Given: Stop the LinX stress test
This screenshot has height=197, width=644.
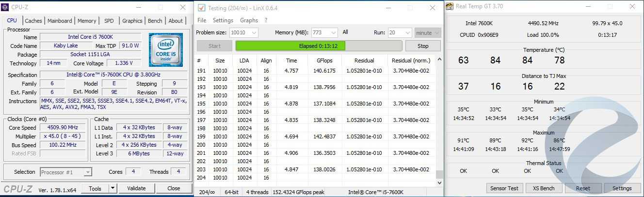Looking at the screenshot, I should coord(423,46).
